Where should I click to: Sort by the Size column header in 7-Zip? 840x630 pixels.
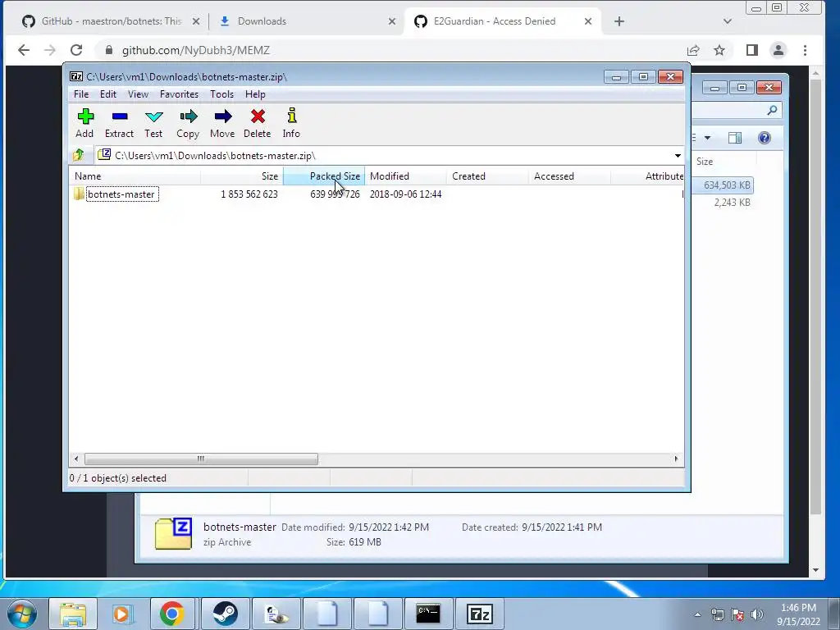click(242, 176)
